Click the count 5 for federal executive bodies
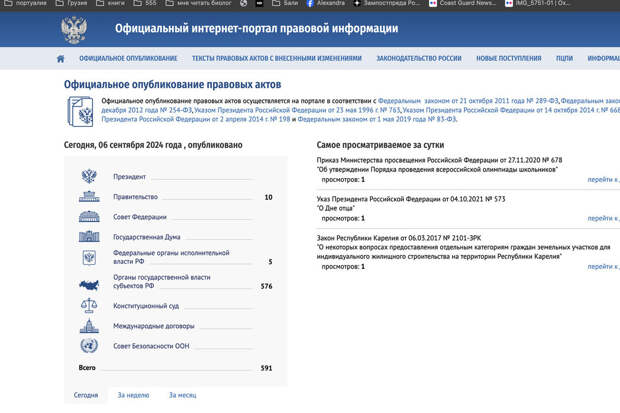The image size is (620, 413). point(270,261)
